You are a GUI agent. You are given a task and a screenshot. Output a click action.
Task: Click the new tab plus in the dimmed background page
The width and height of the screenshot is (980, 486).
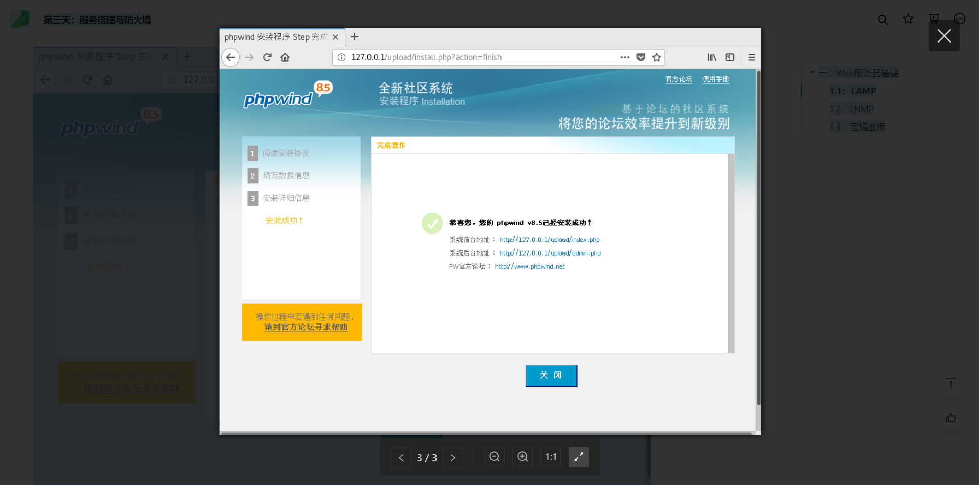pos(187,56)
